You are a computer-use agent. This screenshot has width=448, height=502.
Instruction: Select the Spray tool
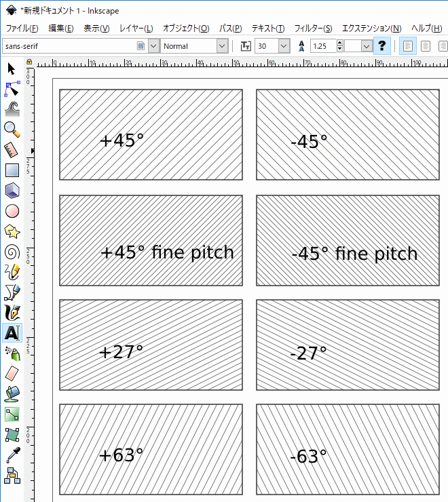[12, 353]
